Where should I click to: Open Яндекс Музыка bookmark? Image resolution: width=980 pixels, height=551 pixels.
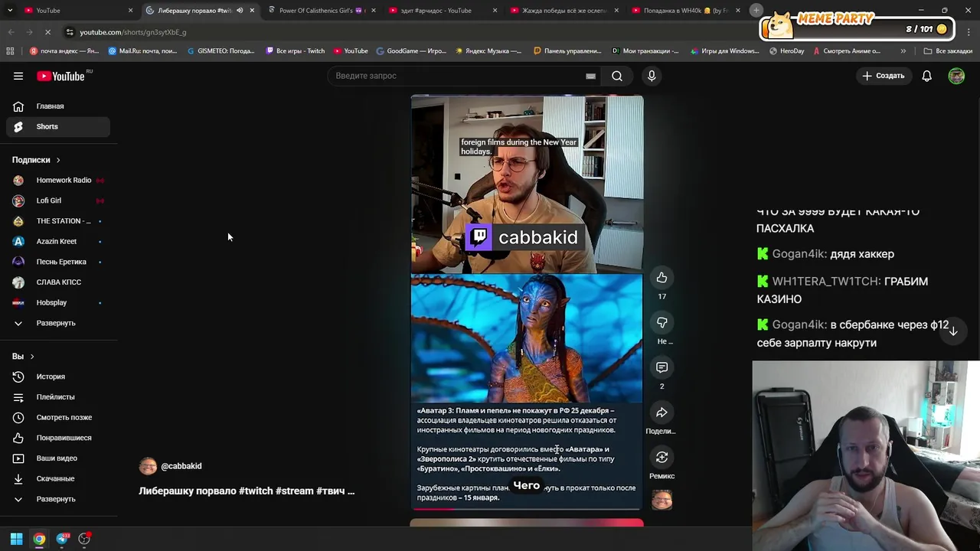pos(488,51)
